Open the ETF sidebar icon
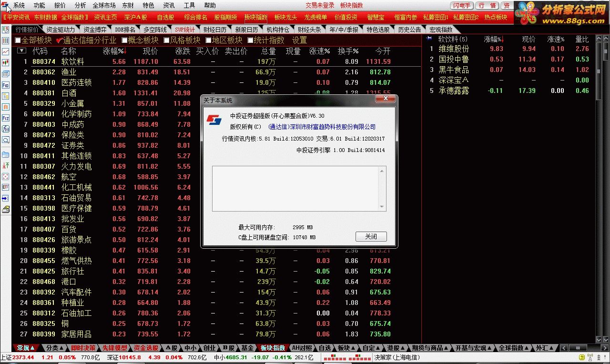 pos(6,187)
